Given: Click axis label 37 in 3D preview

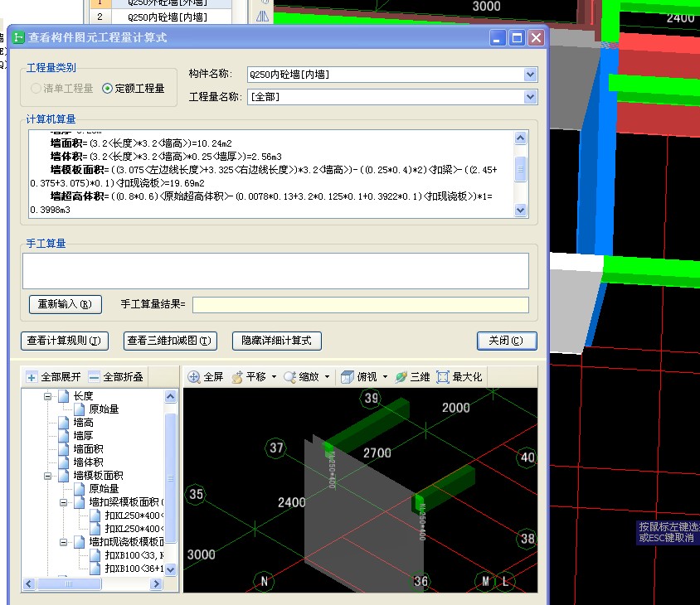Looking at the screenshot, I should (x=276, y=448).
